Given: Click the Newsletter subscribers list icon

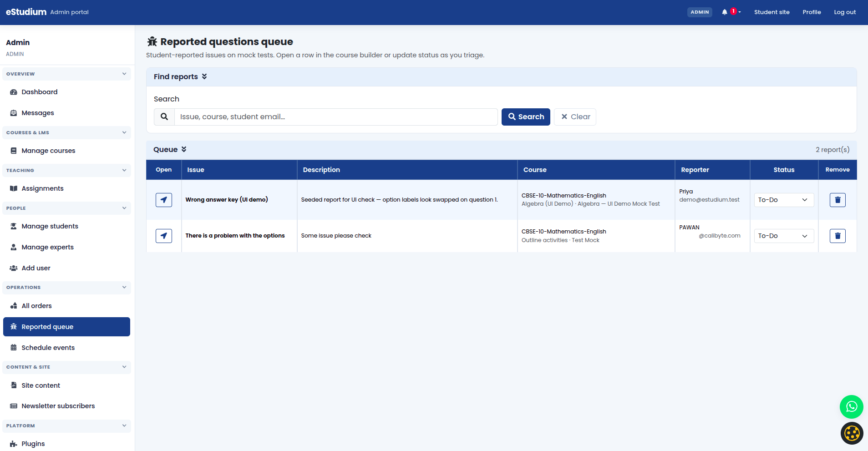Looking at the screenshot, I should [14, 406].
